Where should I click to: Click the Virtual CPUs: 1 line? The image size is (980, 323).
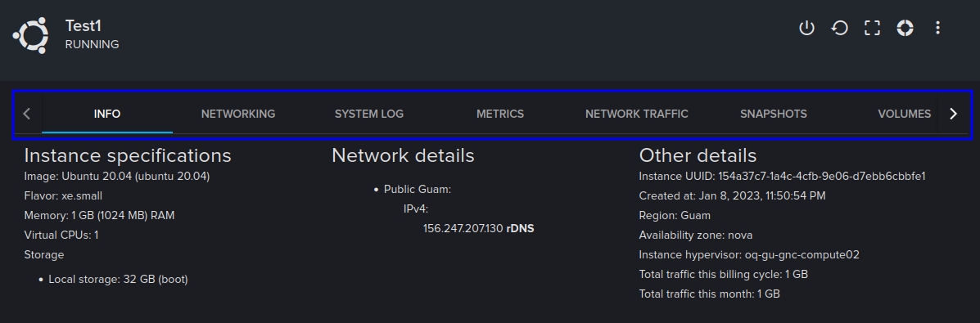[x=61, y=235]
